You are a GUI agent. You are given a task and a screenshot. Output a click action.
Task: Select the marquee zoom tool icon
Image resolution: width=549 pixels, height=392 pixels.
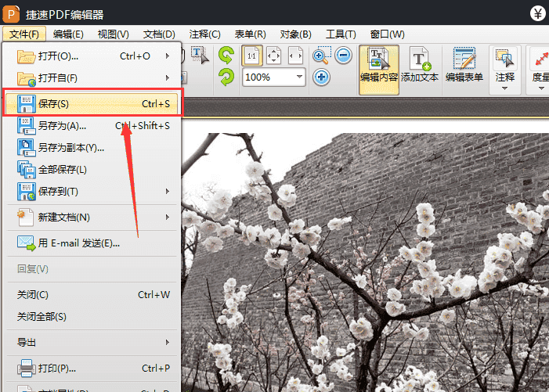coord(321,56)
